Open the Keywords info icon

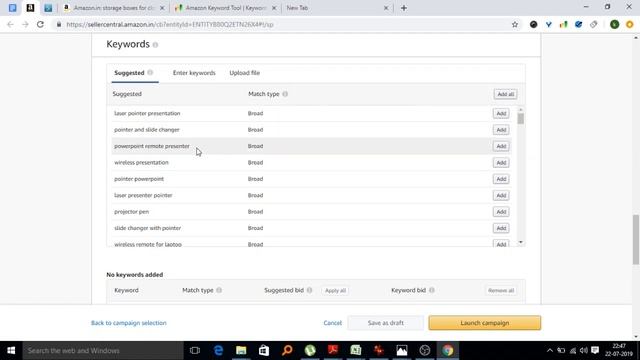point(155,45)
